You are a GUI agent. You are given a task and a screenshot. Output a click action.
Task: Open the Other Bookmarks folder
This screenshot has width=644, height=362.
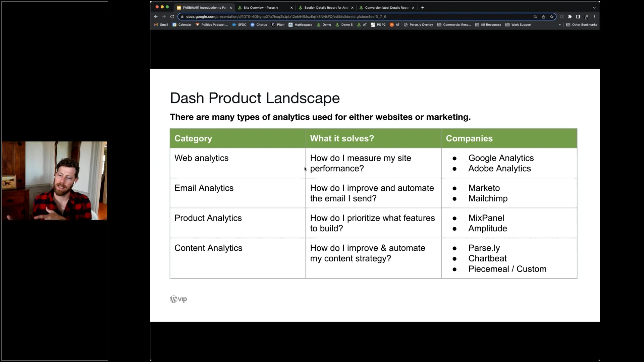point(582,24)
